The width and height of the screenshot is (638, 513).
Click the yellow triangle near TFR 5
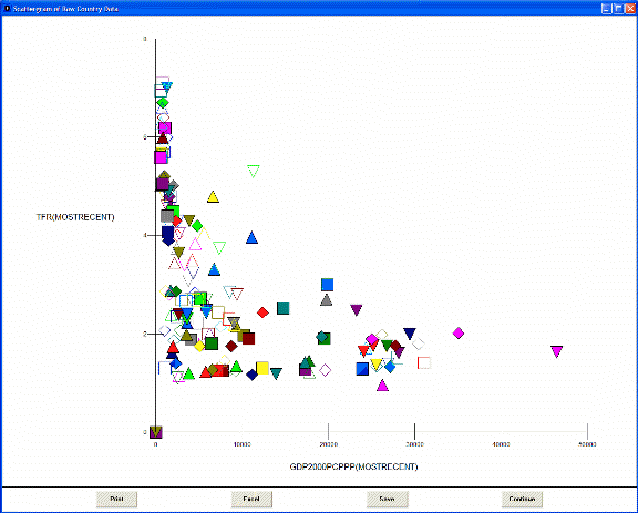(x=213, y=197)
